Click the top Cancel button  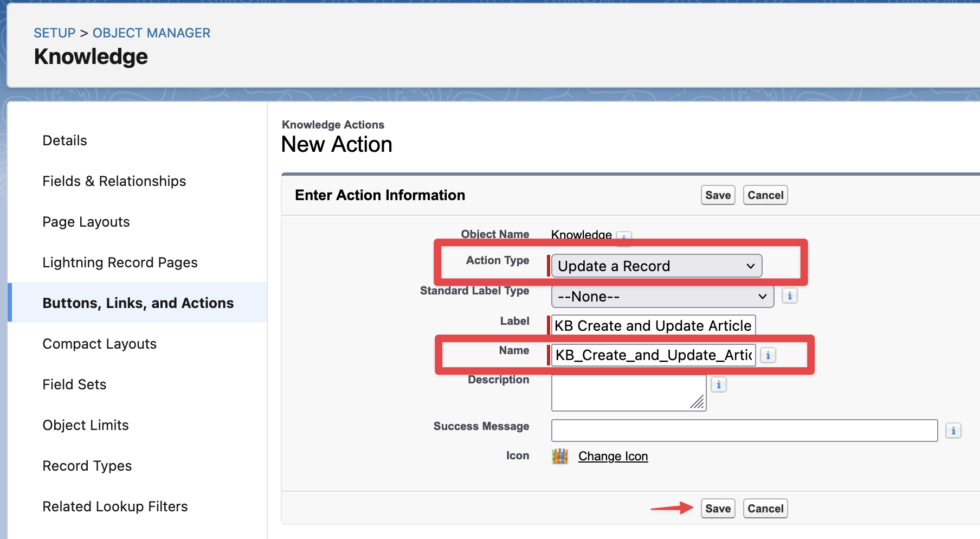(765, 195)
